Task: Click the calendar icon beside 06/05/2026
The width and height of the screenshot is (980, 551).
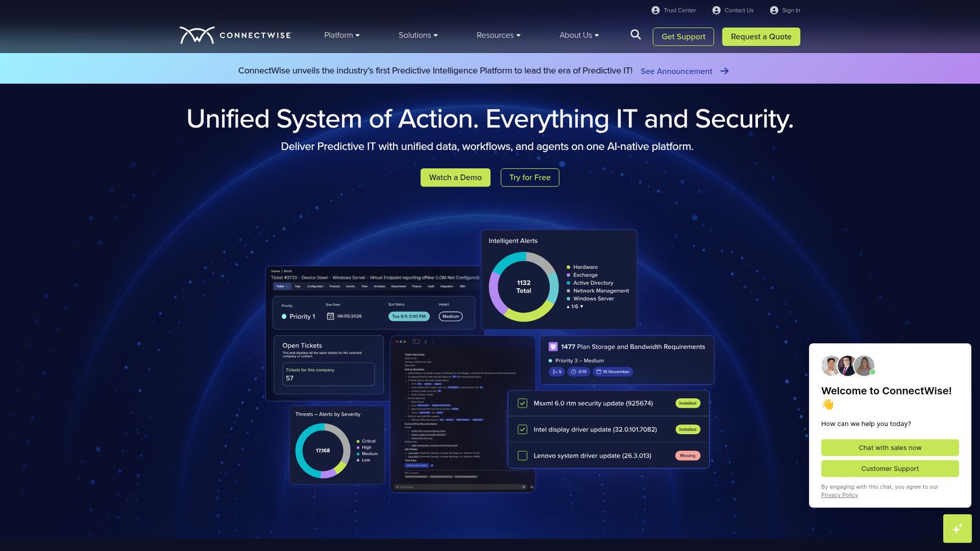Action: pos(330,317)
